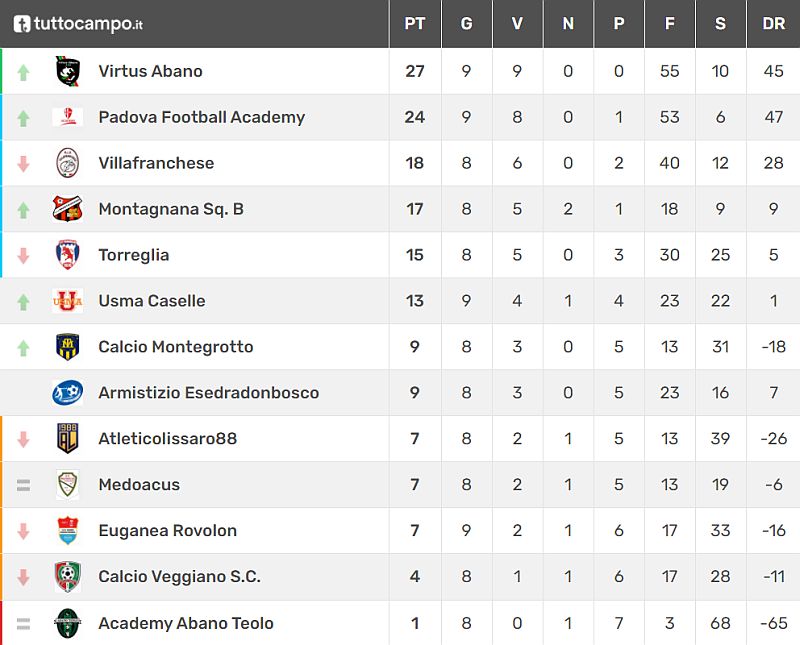800x645 pixels.
Task: Click the green up arrow beside Virtus Abano
Action: tap(24, 72)
